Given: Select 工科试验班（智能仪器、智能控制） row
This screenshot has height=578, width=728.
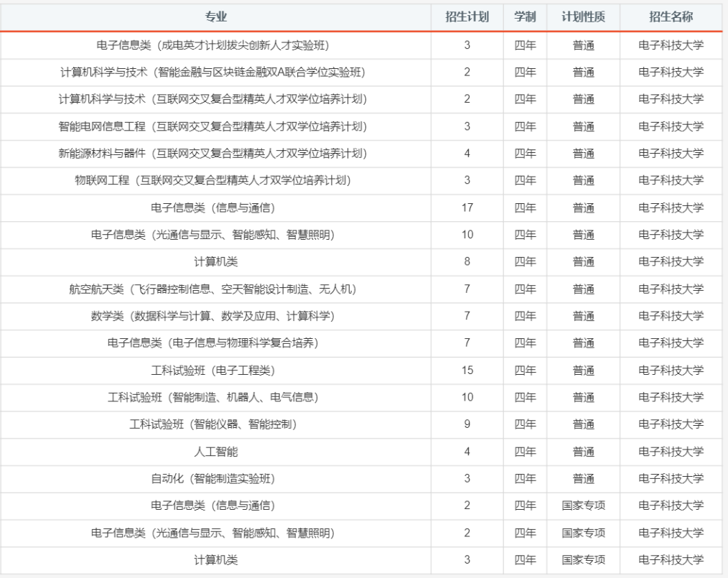Looking at the screenshot, I should (x=215, y=424).
